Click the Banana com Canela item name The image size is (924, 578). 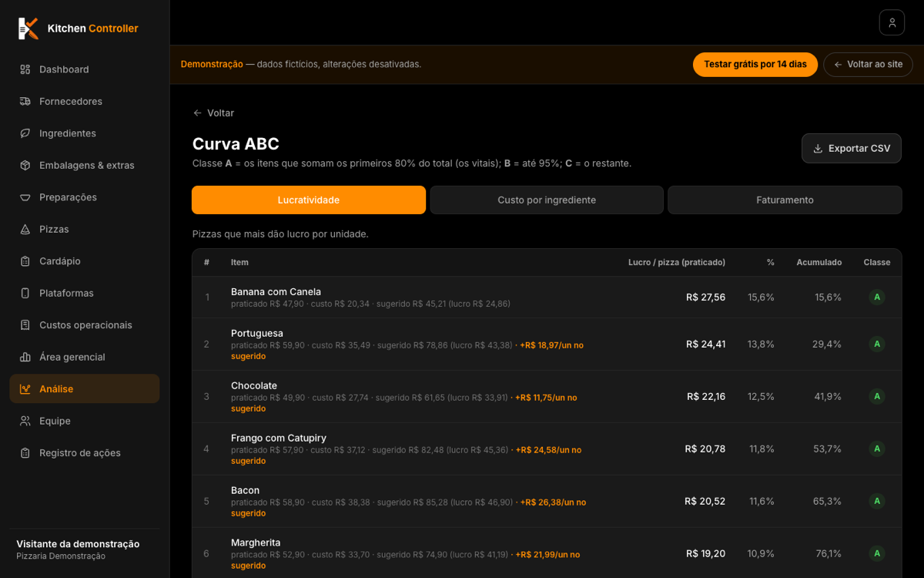276,292
